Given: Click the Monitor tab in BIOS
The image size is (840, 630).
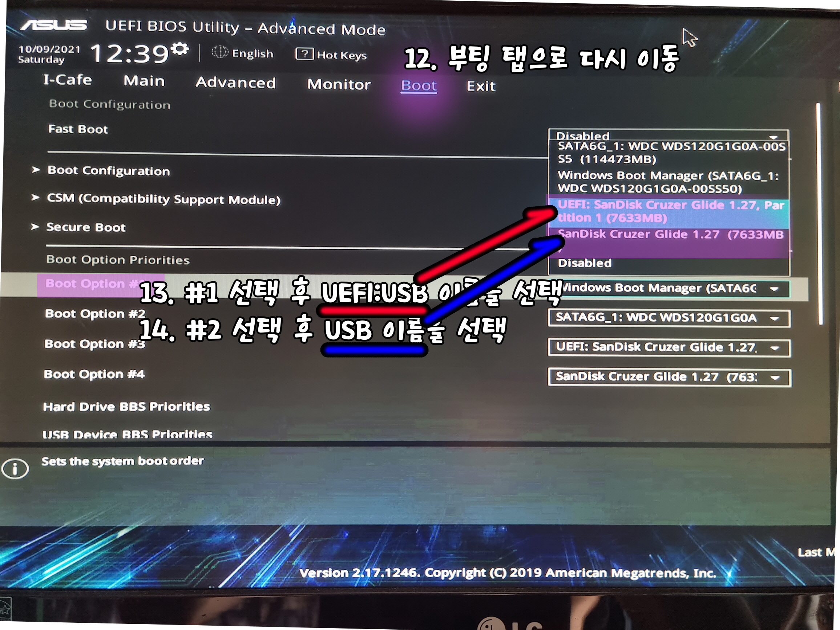Looking at the screenshot, I should pos(338,84).
